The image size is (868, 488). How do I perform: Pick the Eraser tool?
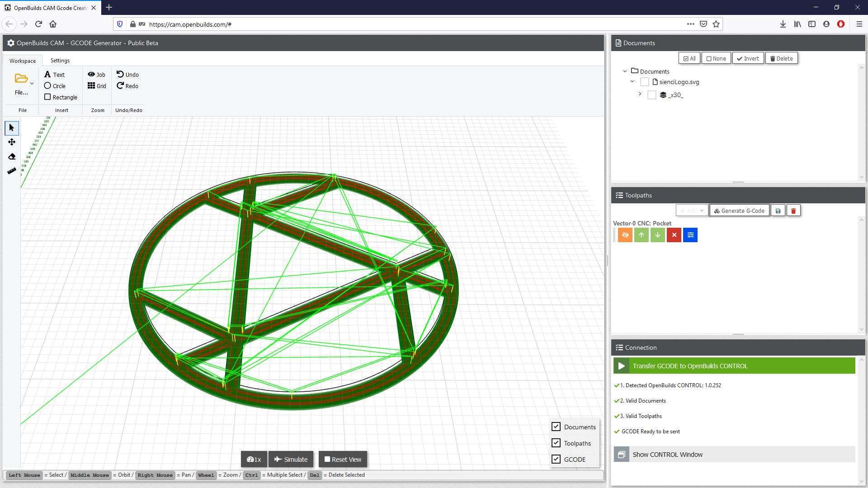(x=12, y=157)
